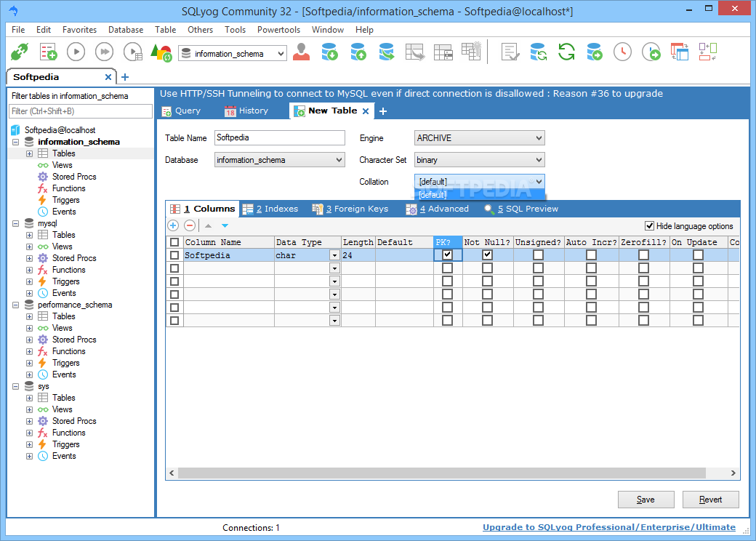Viewport: 756px width, 541px height.
Task: Click the red-blue window layout icon
Action: [x=680, y=52]
